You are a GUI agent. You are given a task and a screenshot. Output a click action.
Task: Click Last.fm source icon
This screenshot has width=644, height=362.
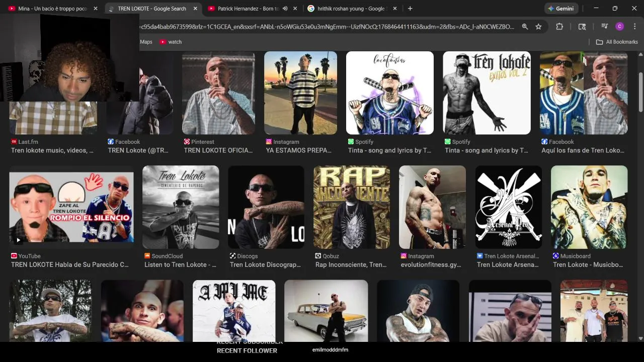14,142
